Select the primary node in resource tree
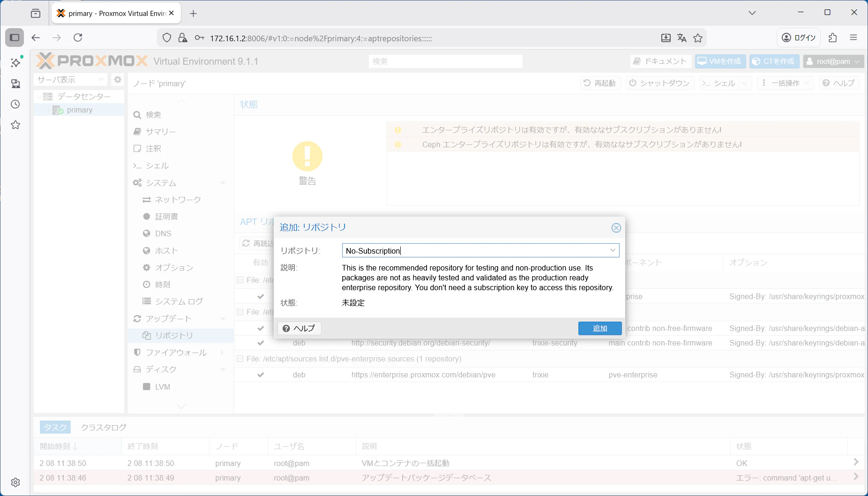 pyautogui.click(x=79, y=110)
